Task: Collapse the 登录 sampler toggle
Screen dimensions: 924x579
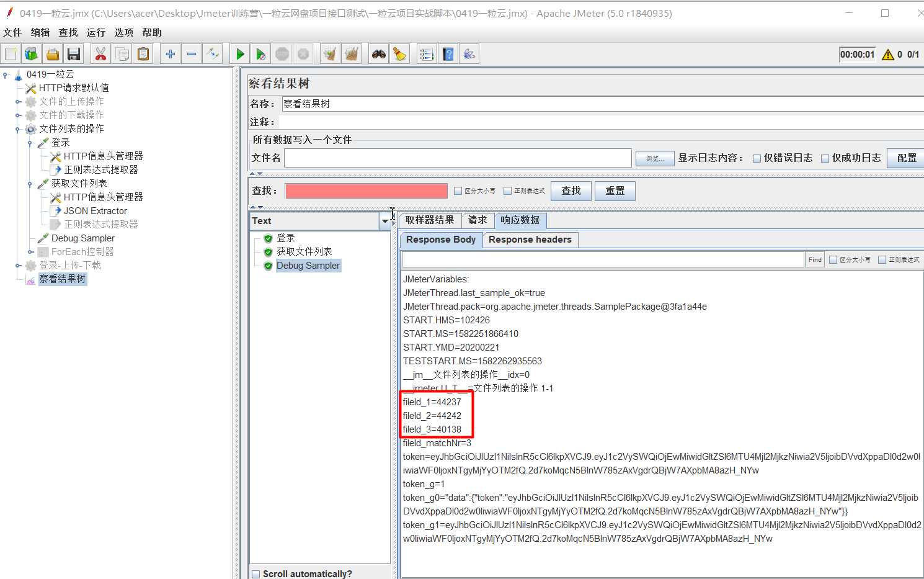Action: point(30,143)
